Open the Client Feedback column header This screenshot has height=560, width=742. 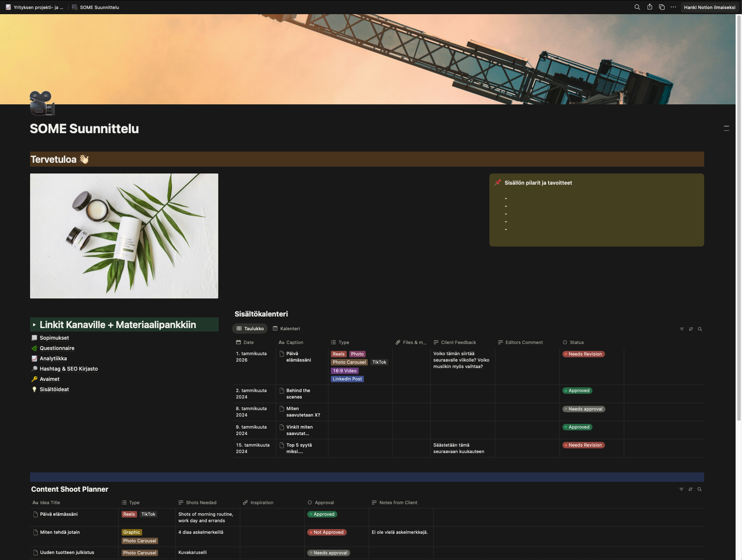pyautogui.click(x=463, y=343)
